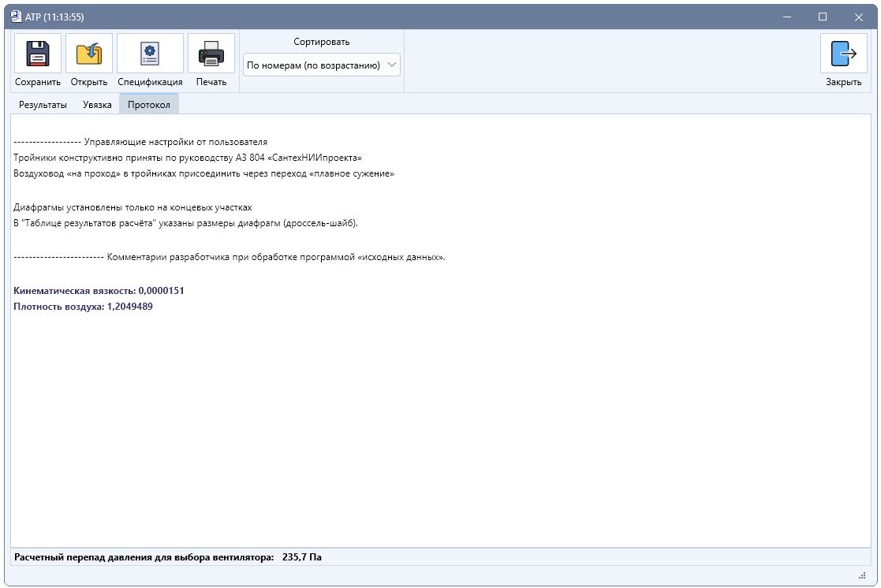Select the Протокол tab

pyautogui.click(x=149, y=105)
